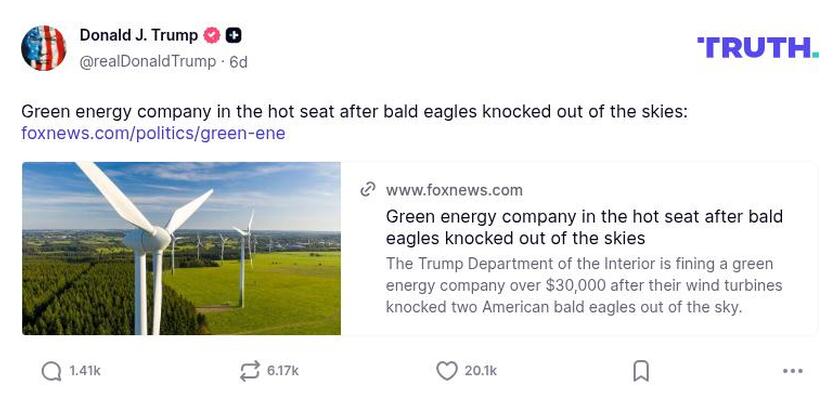Click the black plus badge icon
The height and width of the screenshot is (405, 840).
pyautogui.click(x=234, y=35)
